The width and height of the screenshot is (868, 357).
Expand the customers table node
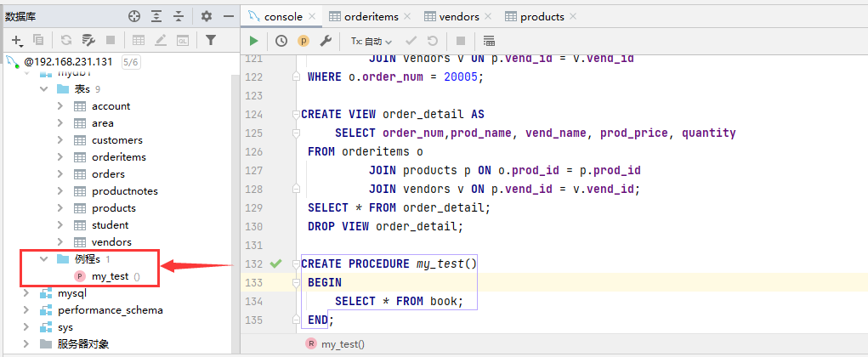click(x=60, y=140)
